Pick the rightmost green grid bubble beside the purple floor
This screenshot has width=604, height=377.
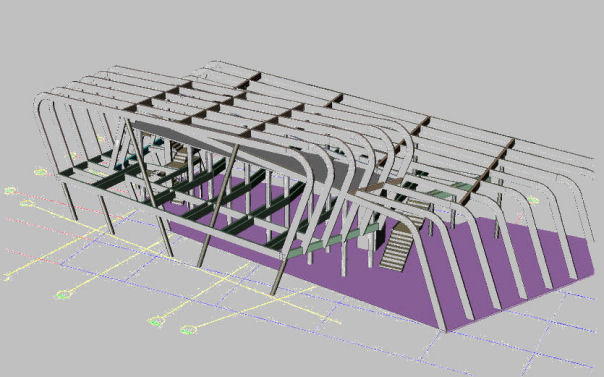click(533, 200)
